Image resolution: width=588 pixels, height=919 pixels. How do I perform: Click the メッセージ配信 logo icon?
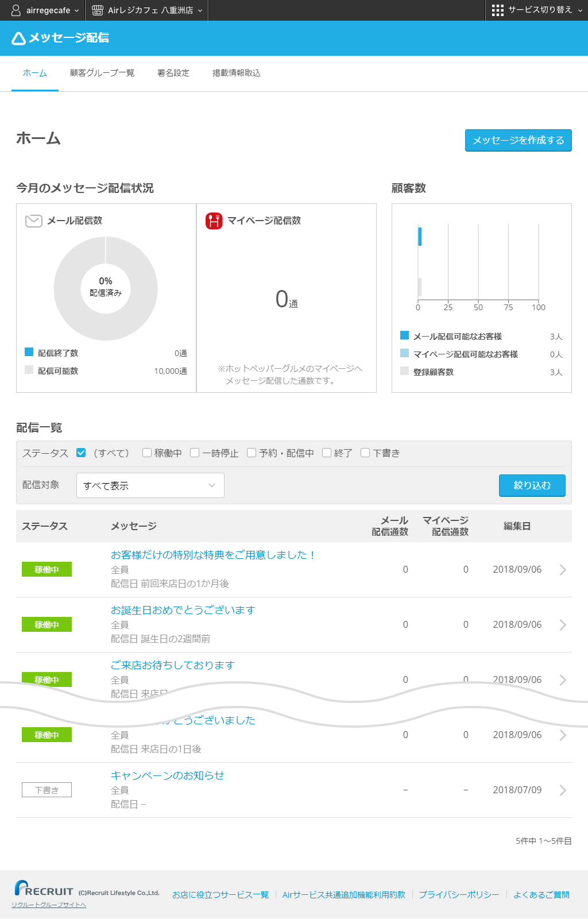[19, 38]
